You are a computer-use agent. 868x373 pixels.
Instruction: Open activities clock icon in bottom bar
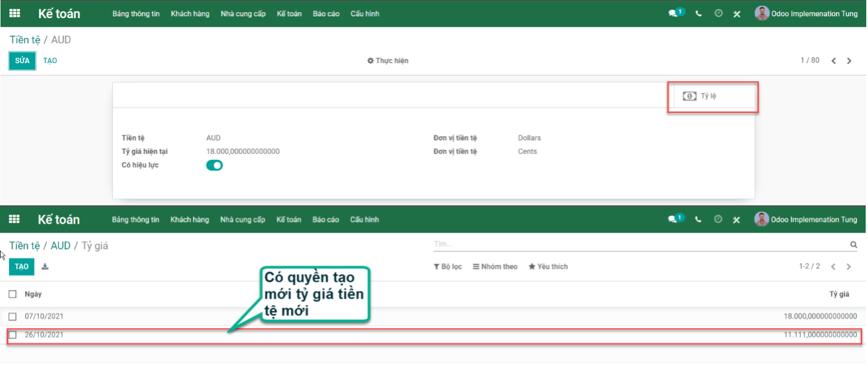718,219
